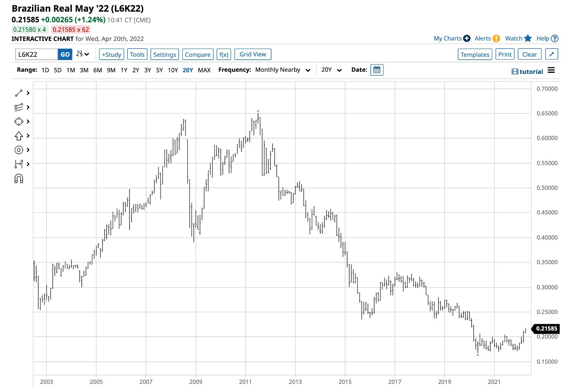The image size is (570, 392).
Task: Click the bid quote 0.21580 x 4
Action: [30, 29]
